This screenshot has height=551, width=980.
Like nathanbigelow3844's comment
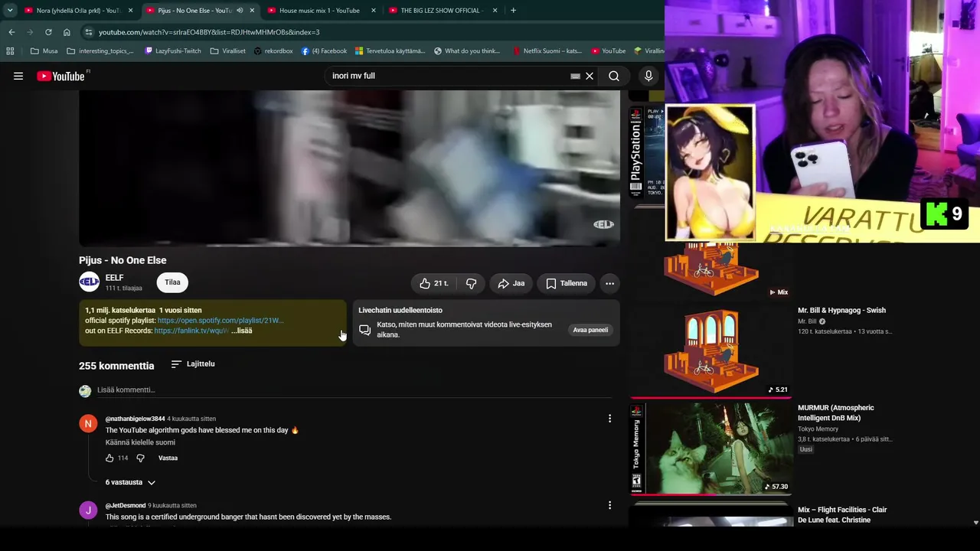pos(109,458)
